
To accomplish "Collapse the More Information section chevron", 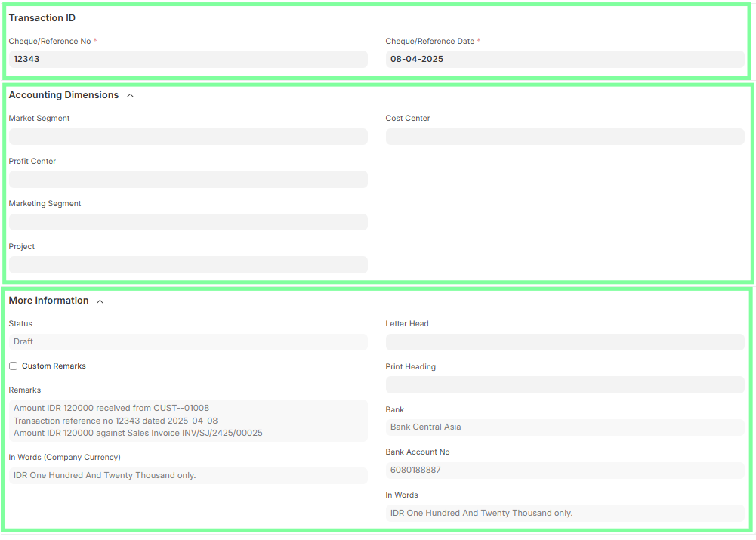I will point(100,301).
